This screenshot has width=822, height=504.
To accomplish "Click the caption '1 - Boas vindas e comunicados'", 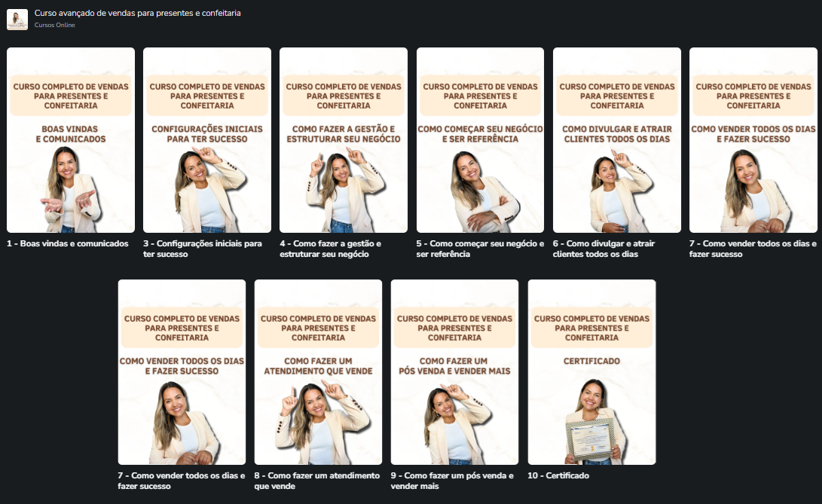I will click(x=68, y=244).
